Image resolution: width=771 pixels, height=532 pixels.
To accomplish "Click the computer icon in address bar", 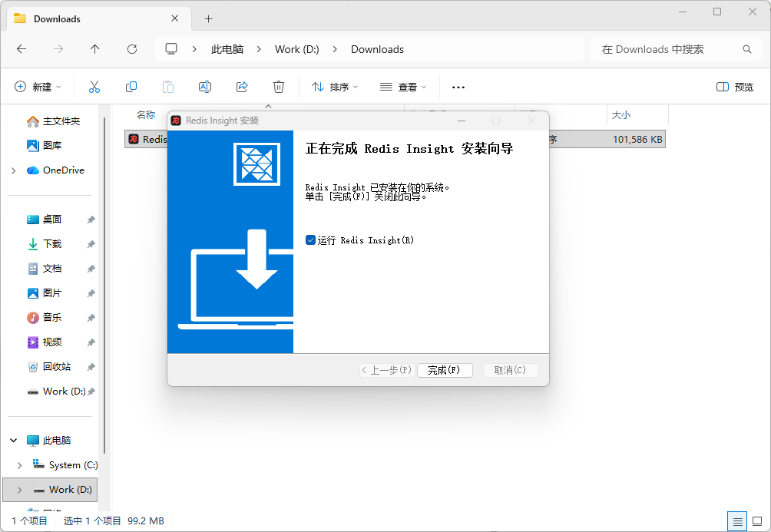I will [x=171, y=49].
